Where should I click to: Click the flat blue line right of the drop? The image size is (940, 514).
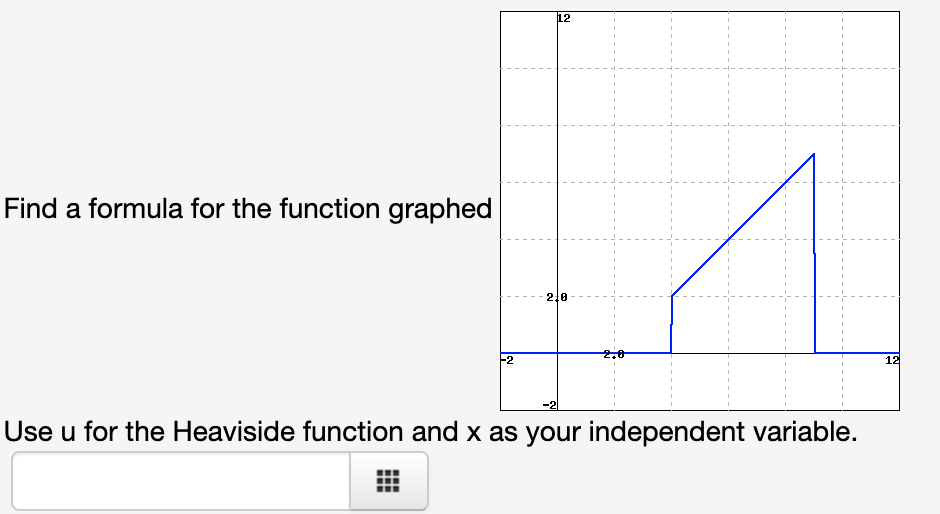tap(857, 353)
